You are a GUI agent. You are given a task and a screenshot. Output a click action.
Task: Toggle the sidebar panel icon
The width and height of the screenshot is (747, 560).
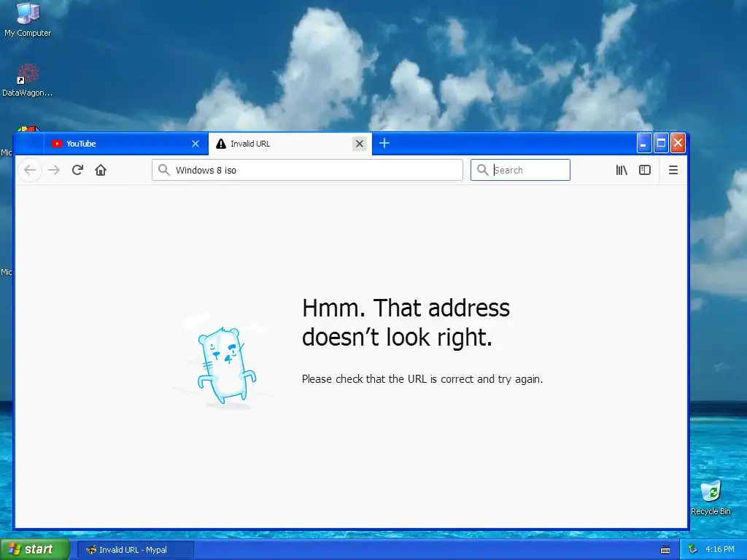click(x=645, y=170)
